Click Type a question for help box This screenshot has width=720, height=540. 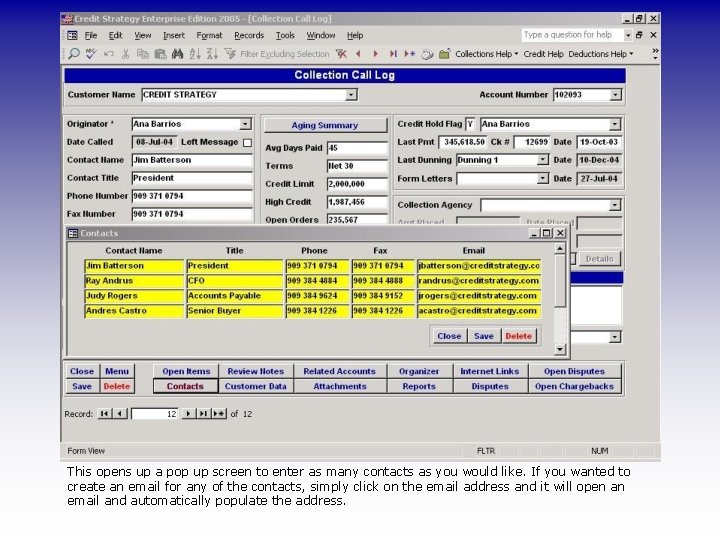(x=572, y=35)
